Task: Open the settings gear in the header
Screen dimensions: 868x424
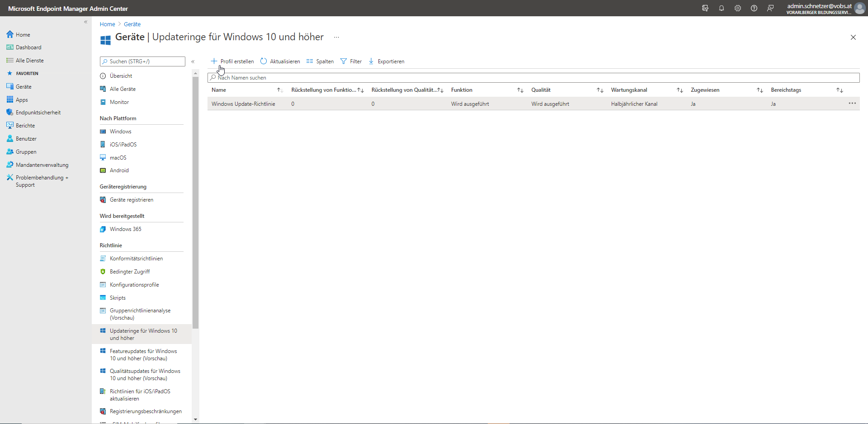Action: click(x=738, y=8)
